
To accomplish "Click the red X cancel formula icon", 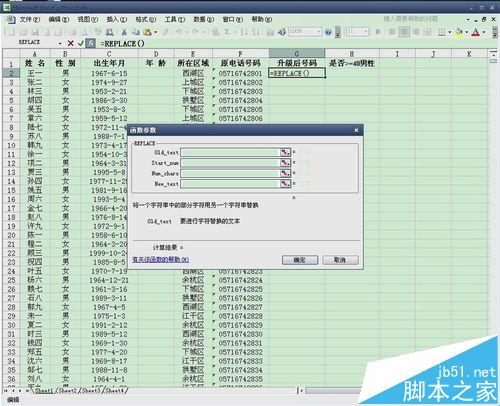I will [70, 43].
